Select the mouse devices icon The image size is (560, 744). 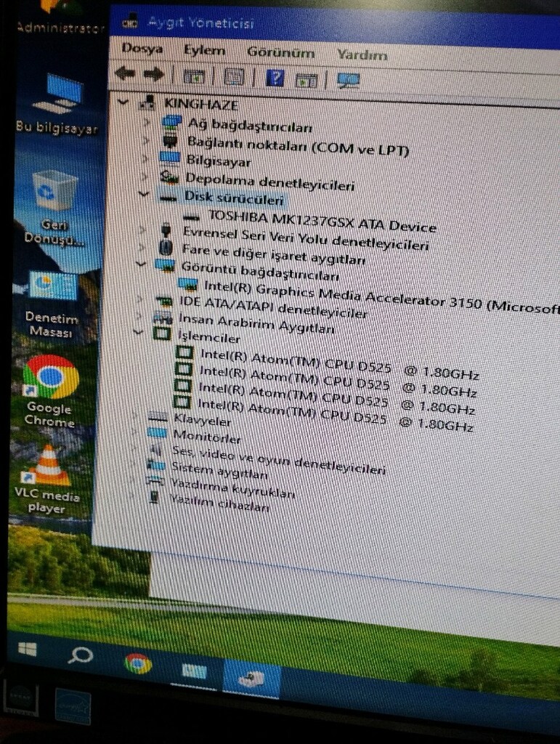click(166, 247)
